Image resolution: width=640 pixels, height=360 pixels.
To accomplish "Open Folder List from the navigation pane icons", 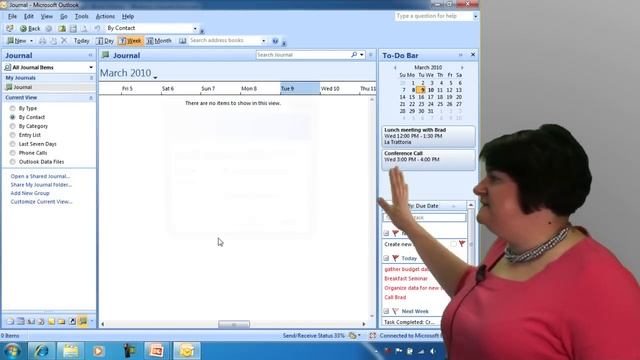I will coord(62,322).
